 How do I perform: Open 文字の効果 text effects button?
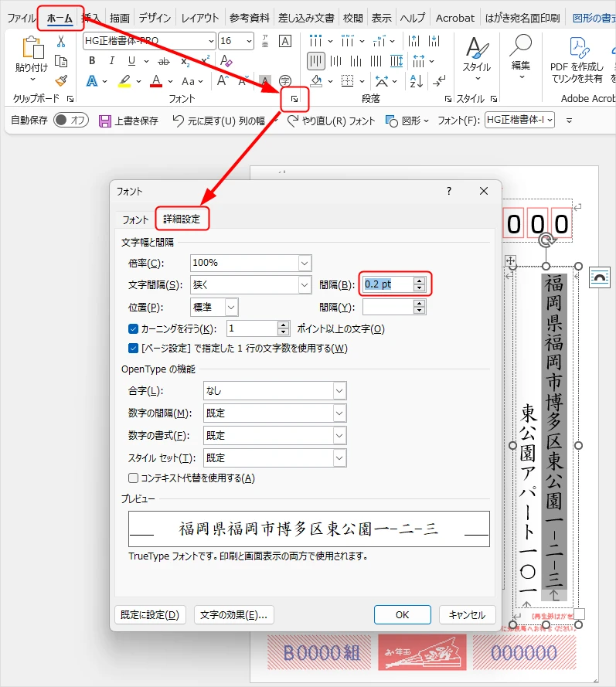coord(233,614)
